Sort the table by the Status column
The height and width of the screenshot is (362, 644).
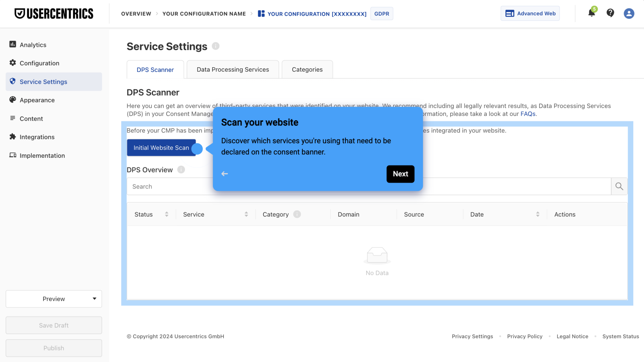coord(166,214)
